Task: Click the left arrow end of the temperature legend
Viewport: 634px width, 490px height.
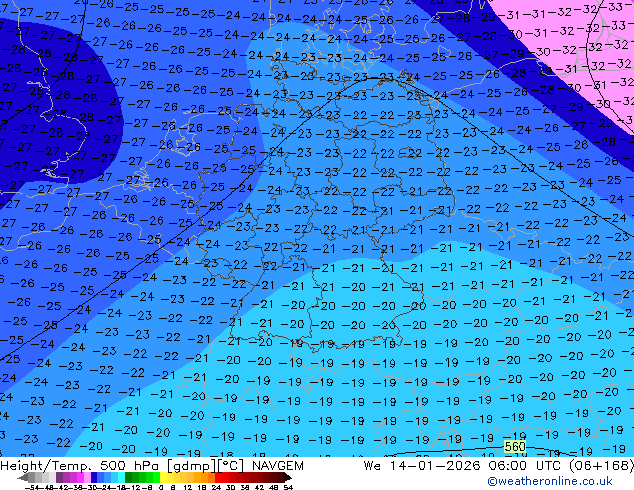Action: click(22, 478)
